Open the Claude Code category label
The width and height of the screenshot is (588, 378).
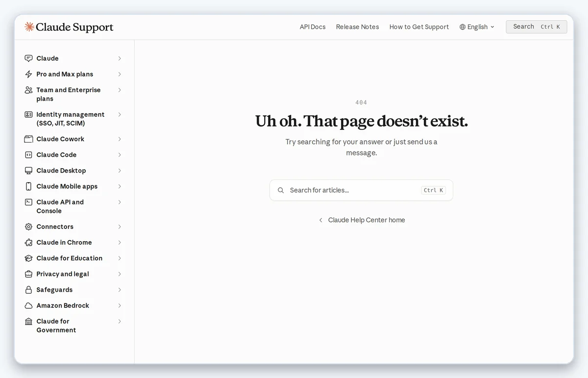click(x=56, y=154)
